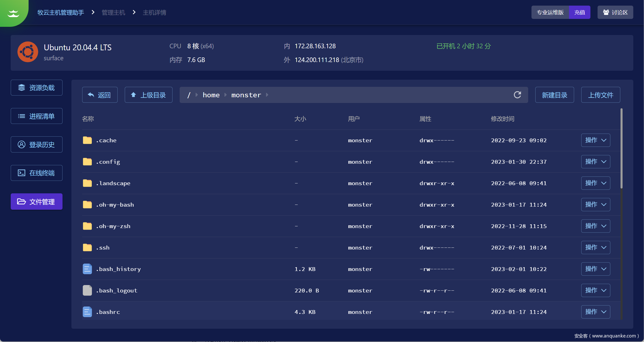Click the file list vertical scrollbar
The image size is (644, 342).
click(x=621, y=149)
